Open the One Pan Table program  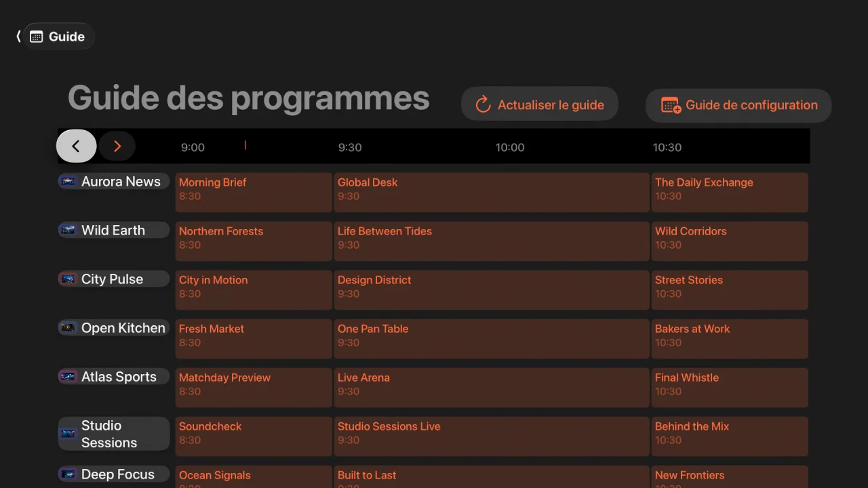(492, 339)
